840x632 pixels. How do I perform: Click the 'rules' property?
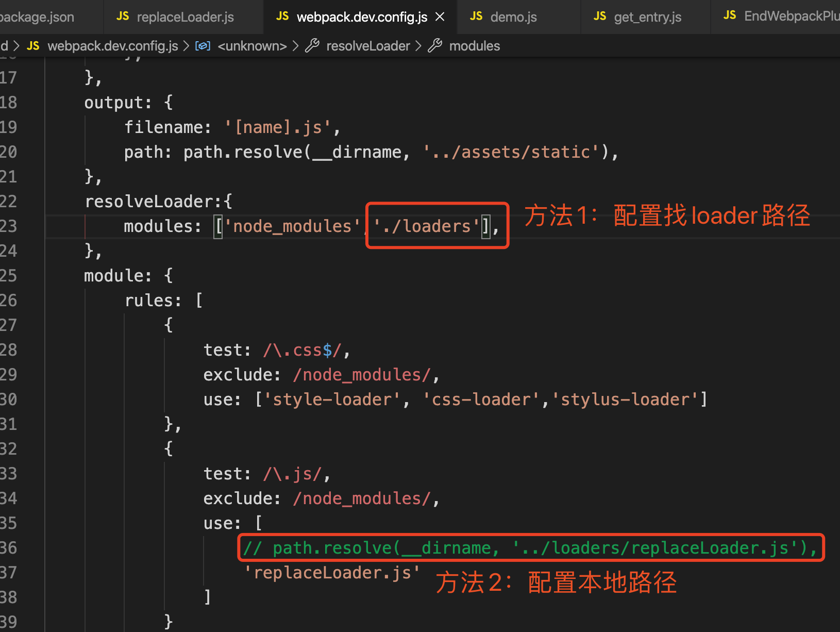point(149,301)
